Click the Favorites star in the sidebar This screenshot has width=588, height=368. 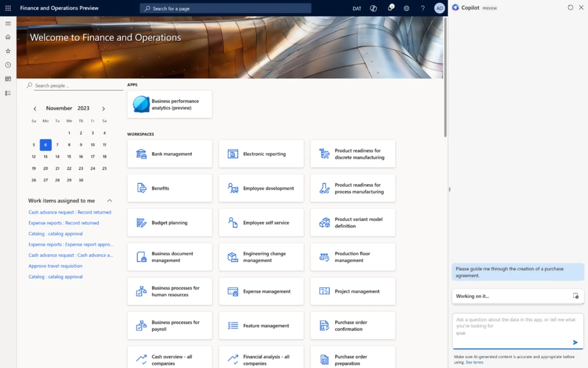click(x=8, y=51)
